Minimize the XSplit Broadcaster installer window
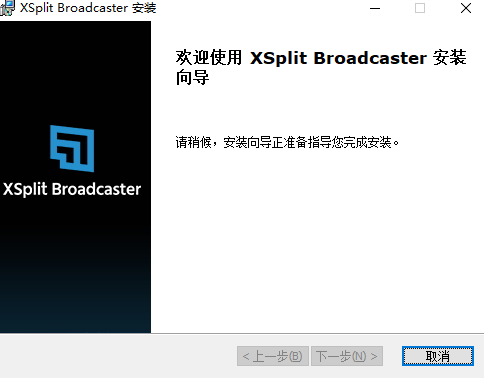The image size is (484, 378). click(x=375, y=8)
